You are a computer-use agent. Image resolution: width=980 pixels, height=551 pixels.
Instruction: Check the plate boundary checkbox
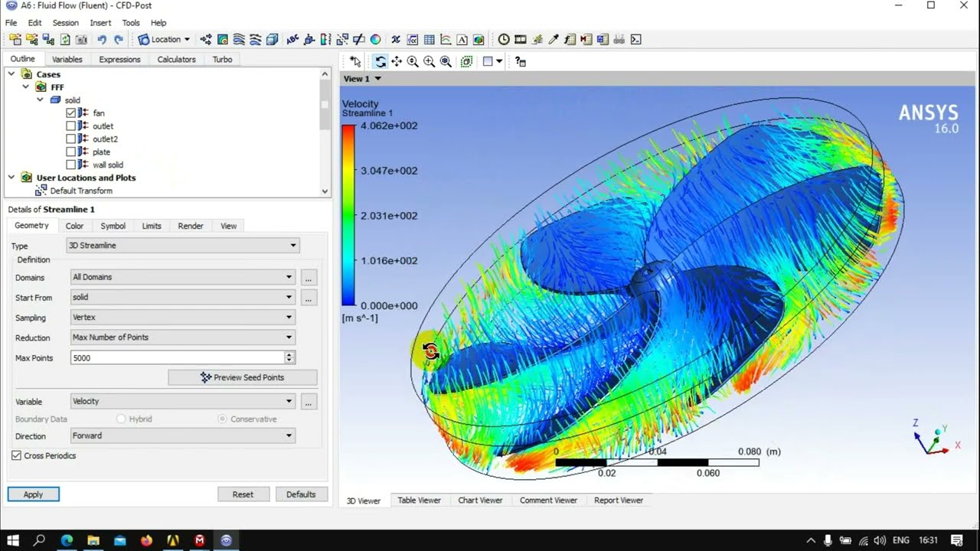71,152
